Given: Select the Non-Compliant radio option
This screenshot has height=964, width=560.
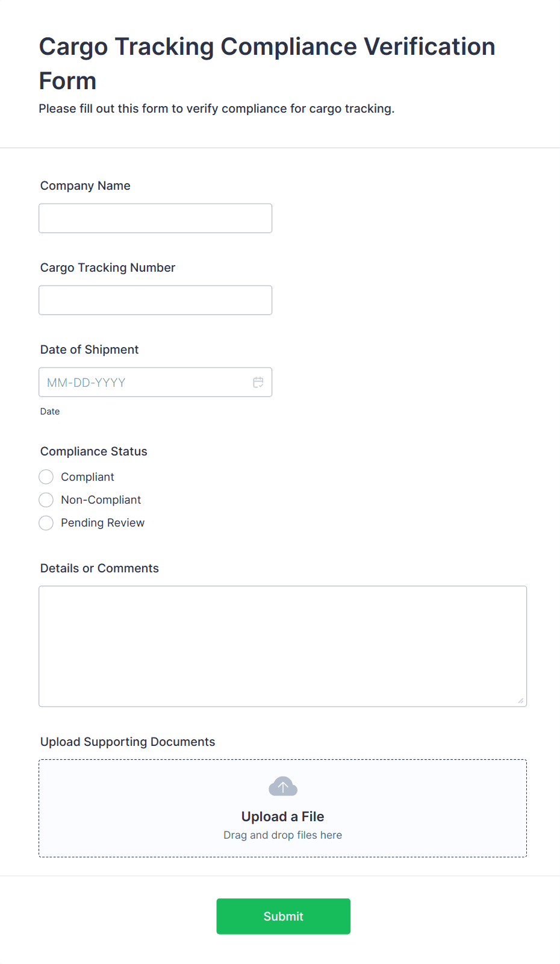Looking at the screenshot, I should (46, 500).
